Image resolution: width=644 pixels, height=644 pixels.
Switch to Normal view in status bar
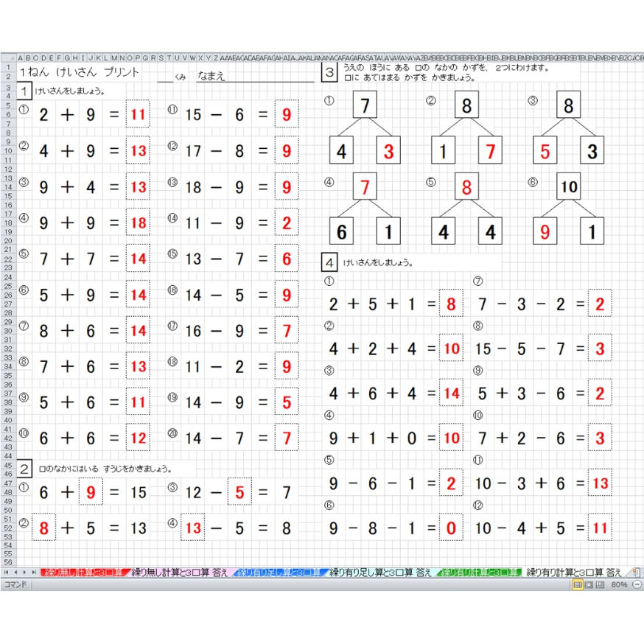click(578, 584)
